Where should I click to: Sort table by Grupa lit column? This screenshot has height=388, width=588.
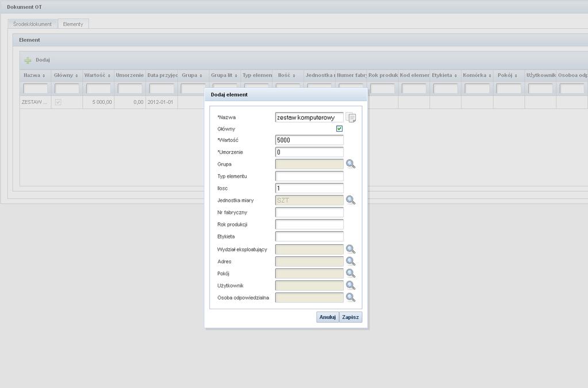[x=236, y=76]
